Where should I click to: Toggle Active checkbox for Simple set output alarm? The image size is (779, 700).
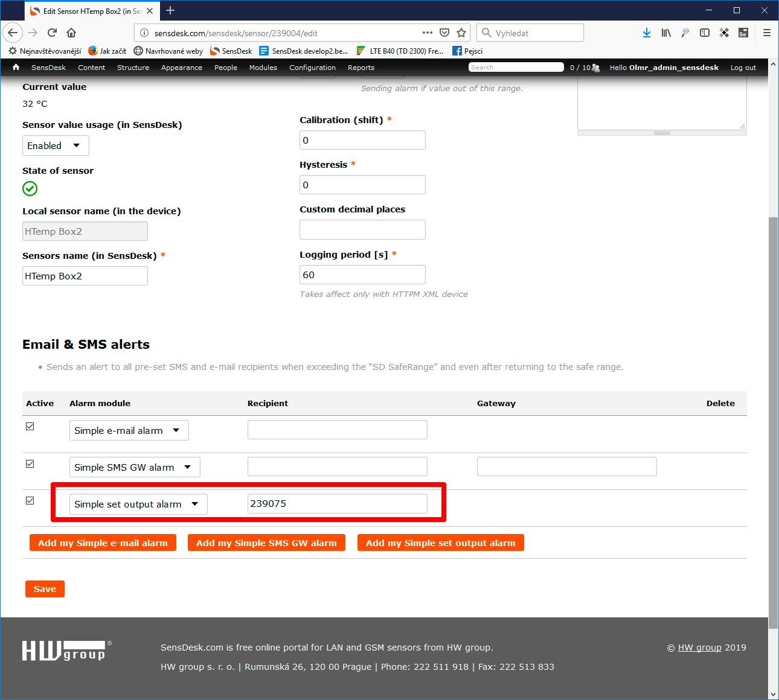(30, 501)
